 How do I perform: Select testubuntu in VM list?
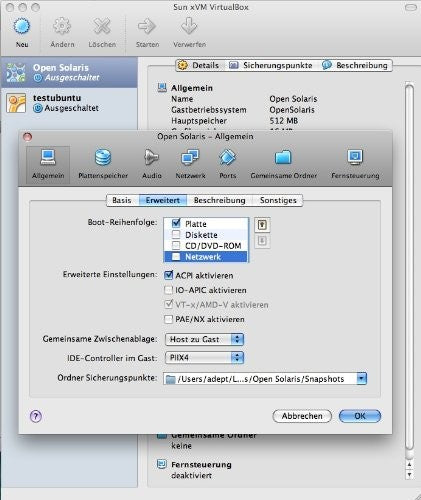[x=69, y=103]
